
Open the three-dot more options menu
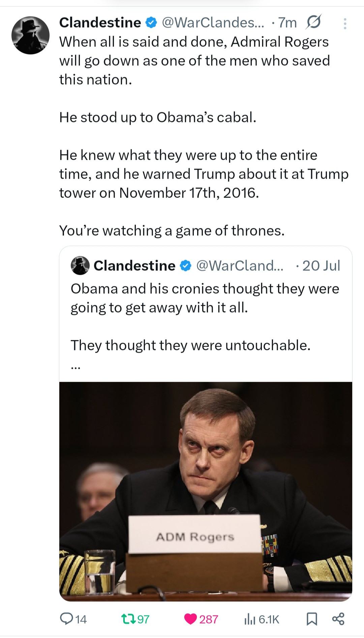click(345, 24)
